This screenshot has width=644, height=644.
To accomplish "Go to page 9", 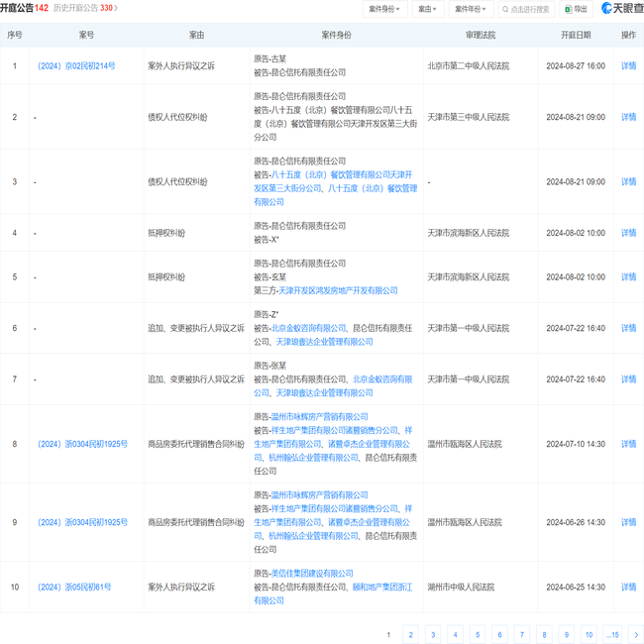I will tap(567, 634).
